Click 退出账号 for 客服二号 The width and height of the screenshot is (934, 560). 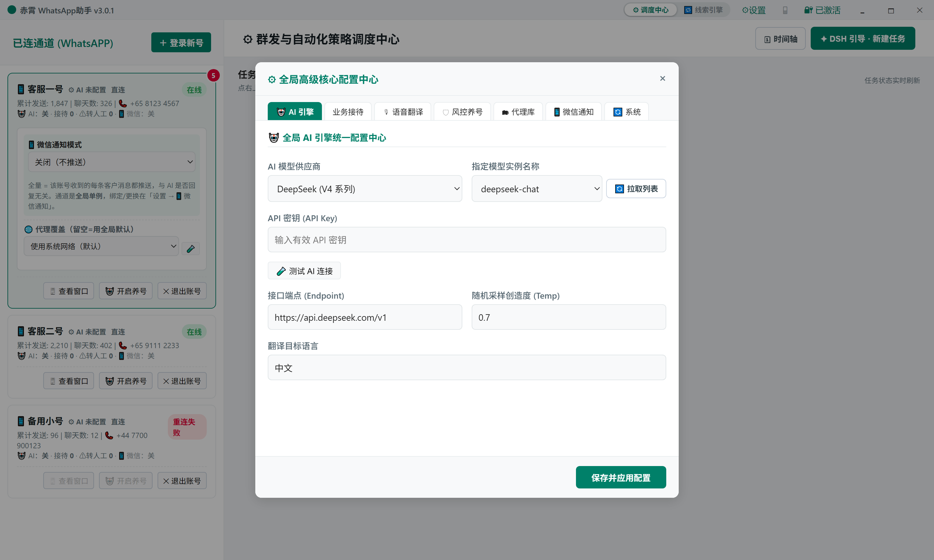182,381
